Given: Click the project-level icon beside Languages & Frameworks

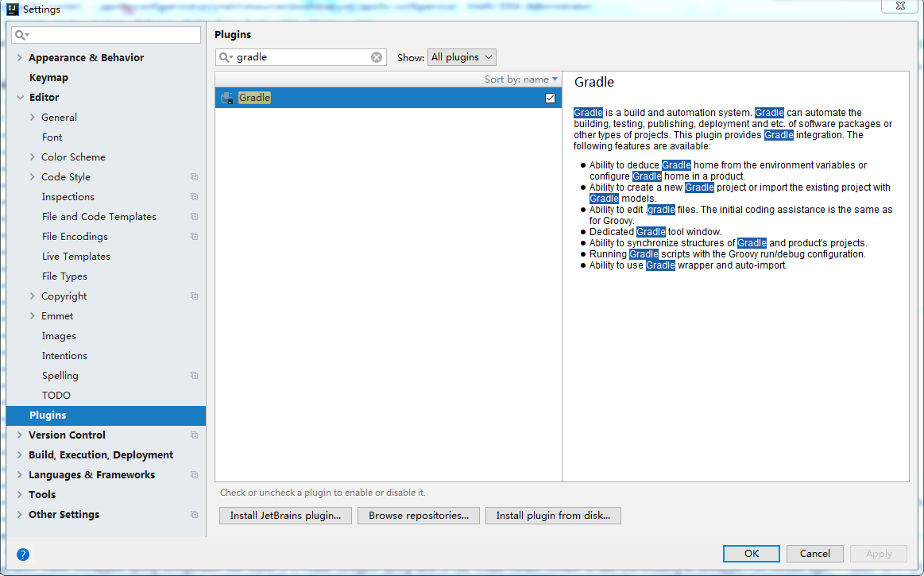Looking at the screenshot, I should point(195,474).
